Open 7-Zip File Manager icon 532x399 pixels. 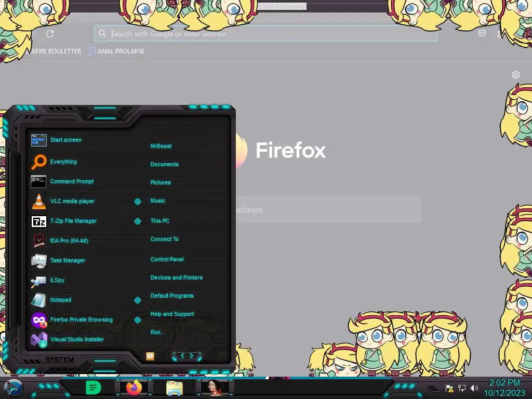click(x=38, y=221)
